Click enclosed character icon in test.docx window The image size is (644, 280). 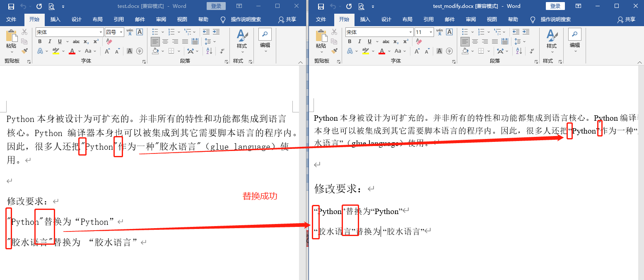coord(140,51)
